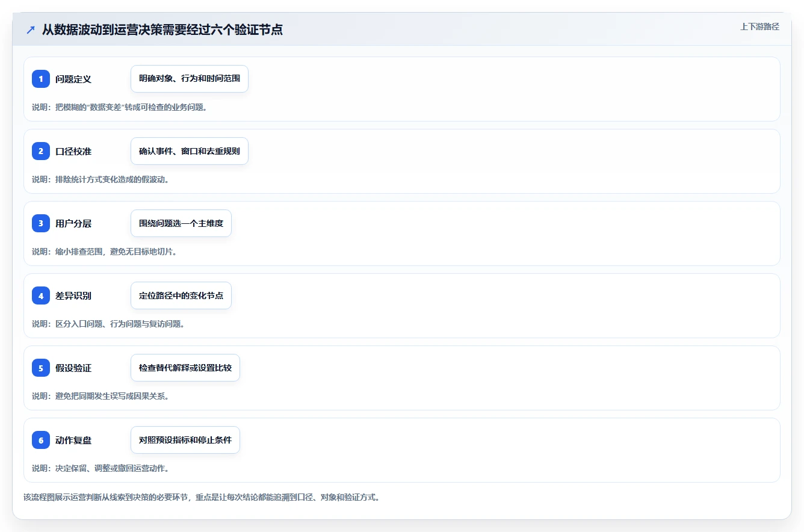The image size is (804, 532).
Task: Select step number badge 2
Action: click(41, 151)
